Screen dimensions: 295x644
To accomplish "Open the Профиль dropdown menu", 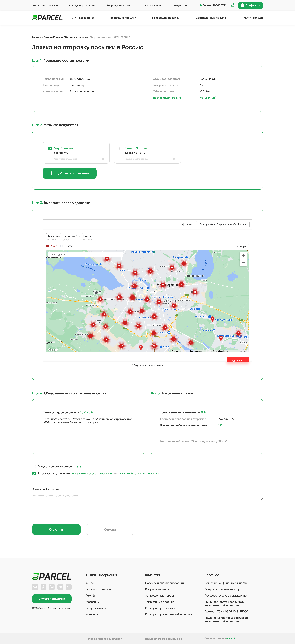I will point(250,5).
